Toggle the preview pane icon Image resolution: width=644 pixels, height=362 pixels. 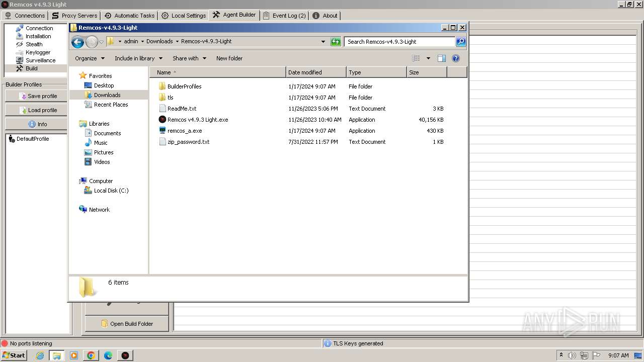pos(442,58)
